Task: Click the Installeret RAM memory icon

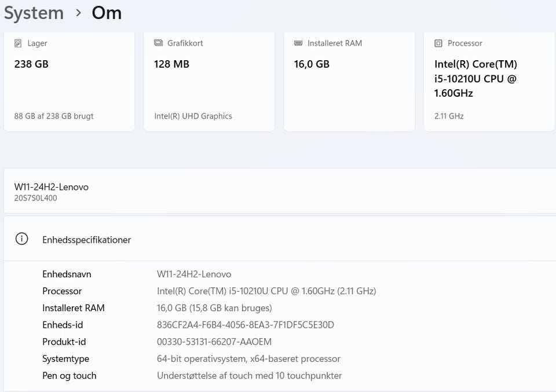Action: coord(298,43)
